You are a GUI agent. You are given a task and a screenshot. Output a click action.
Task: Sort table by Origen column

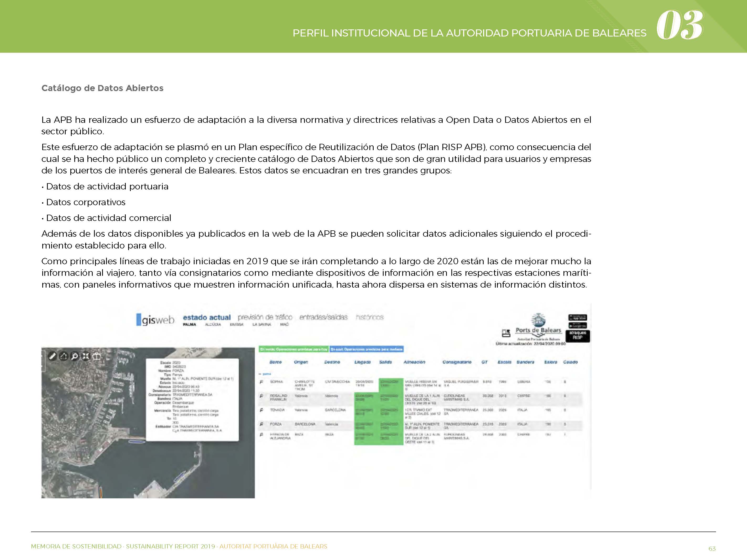coord(301,362)
